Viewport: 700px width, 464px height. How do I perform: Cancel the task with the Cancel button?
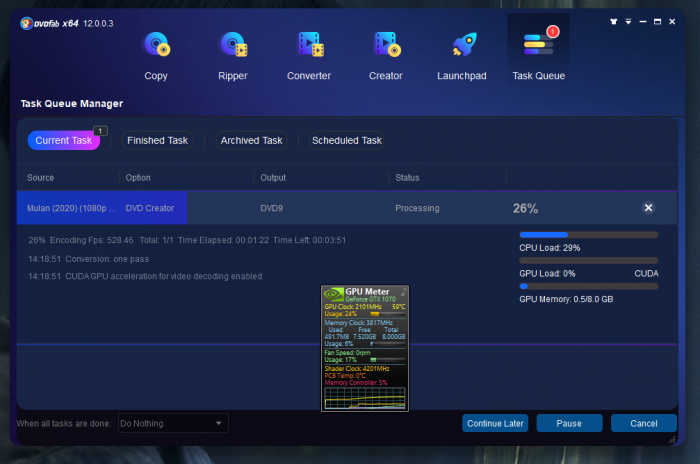[x=643, y=423]
